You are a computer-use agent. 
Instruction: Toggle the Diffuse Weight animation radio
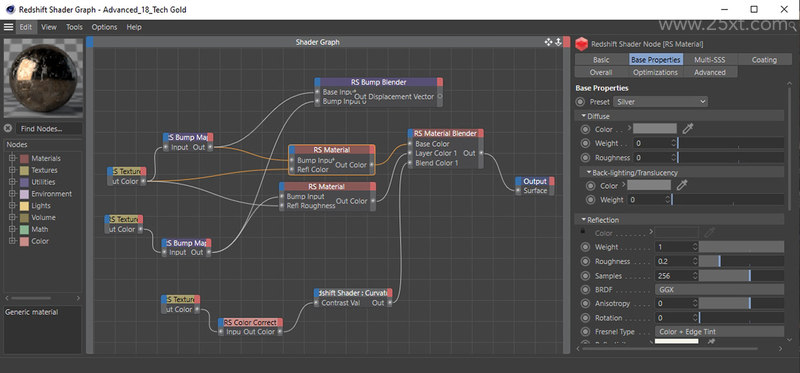click(x=585, y=143)
